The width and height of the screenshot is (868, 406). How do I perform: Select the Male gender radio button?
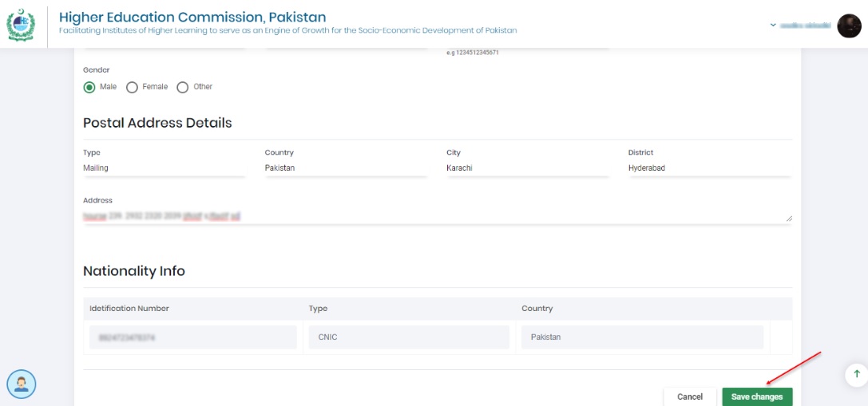click(x=89, y=87)
